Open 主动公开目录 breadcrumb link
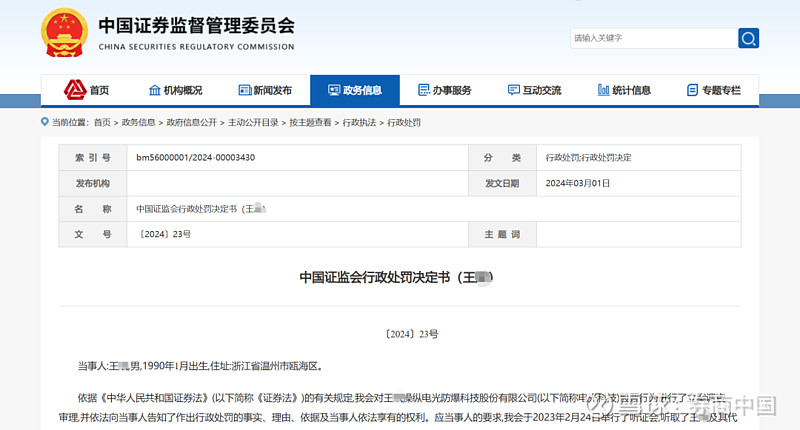 click(253, 122)
